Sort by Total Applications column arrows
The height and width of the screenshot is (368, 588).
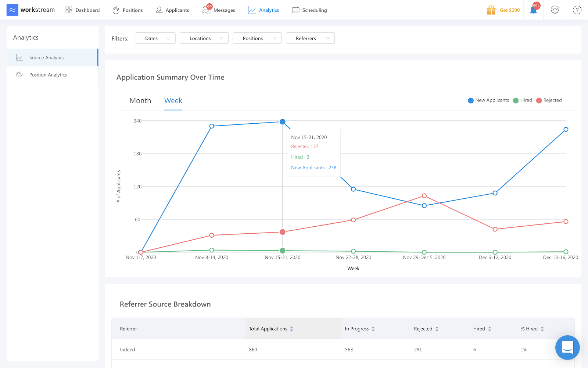coord(291,329)
